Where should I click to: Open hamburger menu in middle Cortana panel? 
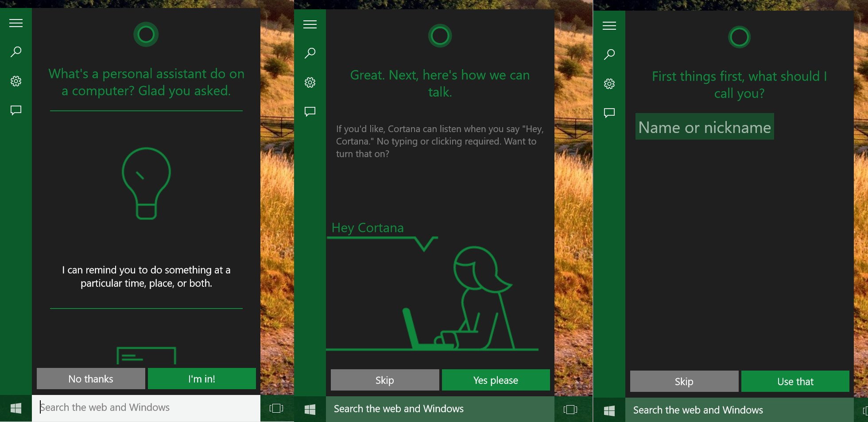tap(310, 24)
